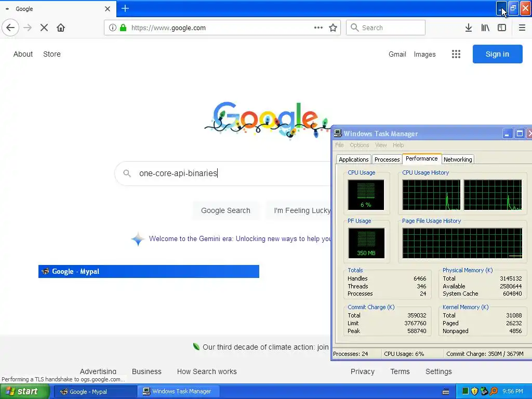Screen dimensions: 532x399
Task: Click the orange magnifier tray icon
Action: pyautogui.click(x=494, y=391)
